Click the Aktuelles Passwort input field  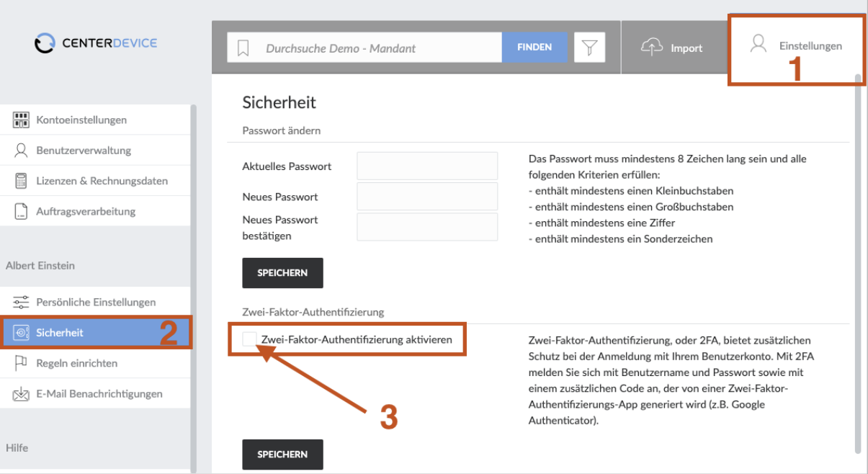point(428,166)
